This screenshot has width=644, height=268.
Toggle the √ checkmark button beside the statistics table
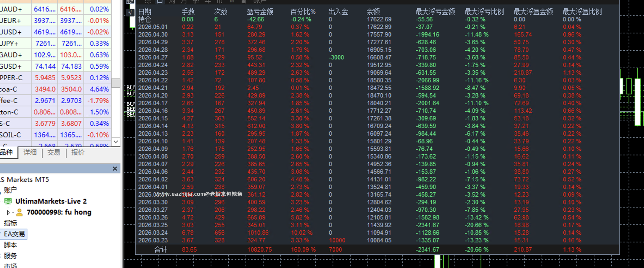(x=130, y=12)
